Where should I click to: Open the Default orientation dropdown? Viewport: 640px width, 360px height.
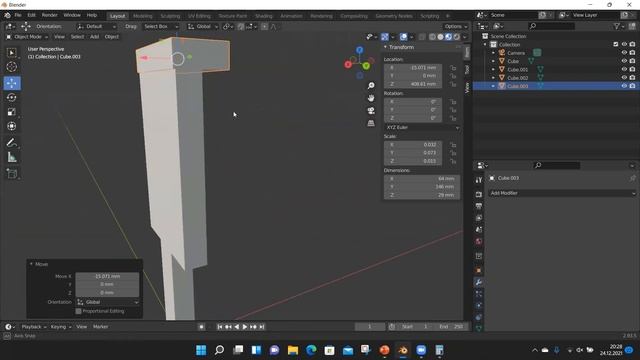click(x=97, y=27)
